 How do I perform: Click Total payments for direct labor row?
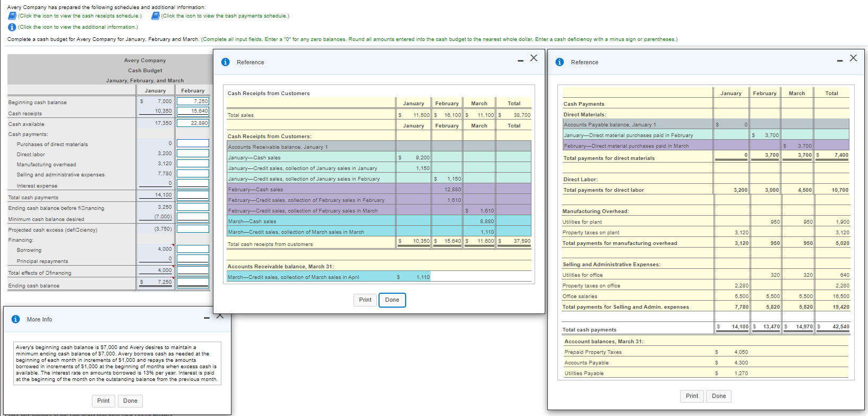tap(706, 190)
